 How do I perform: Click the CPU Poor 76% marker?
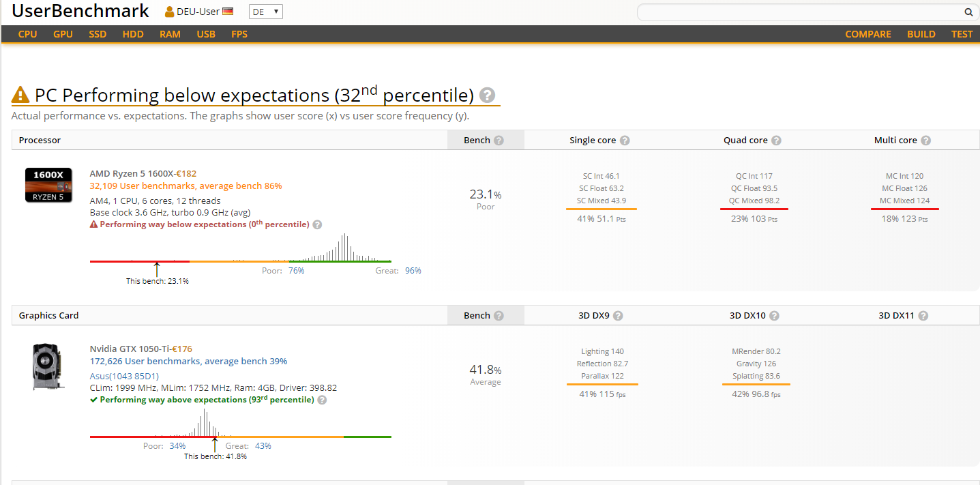[x=283, y=271]
